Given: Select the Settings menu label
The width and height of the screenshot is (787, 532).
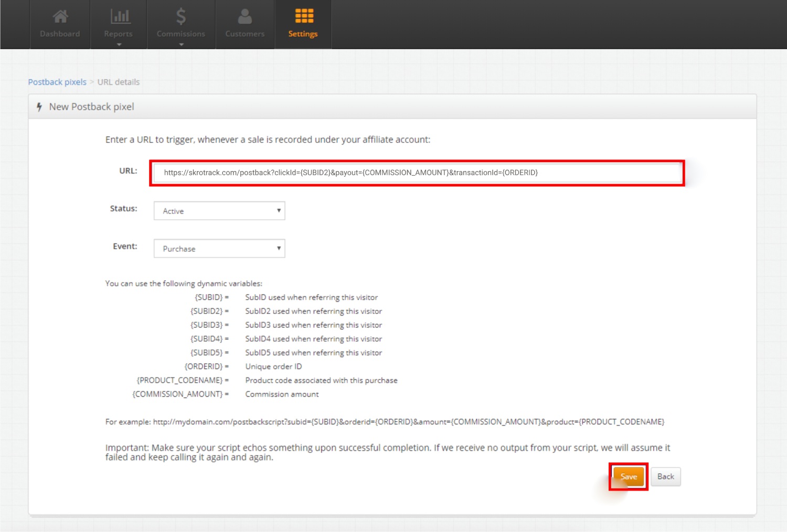Looking at the screenshot, I should tap(303, 34).
